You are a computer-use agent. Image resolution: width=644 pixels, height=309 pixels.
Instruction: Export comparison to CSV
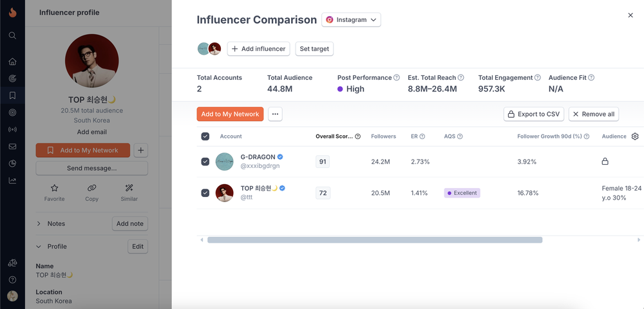pos(534,114)
